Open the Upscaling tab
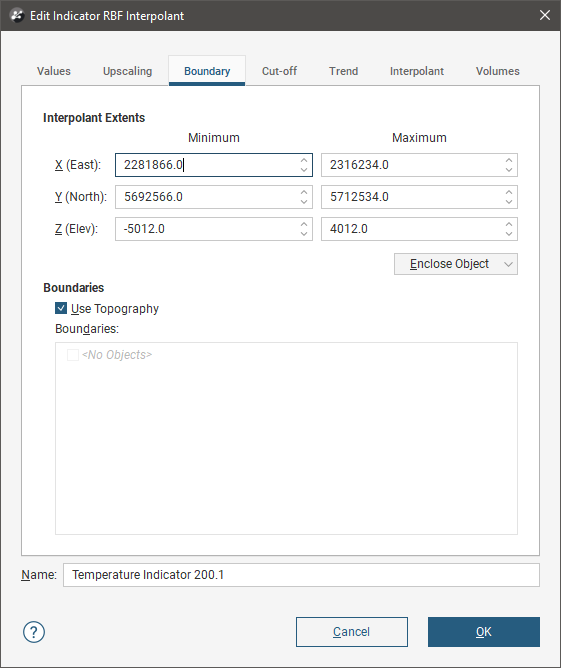 coord(127,71)
